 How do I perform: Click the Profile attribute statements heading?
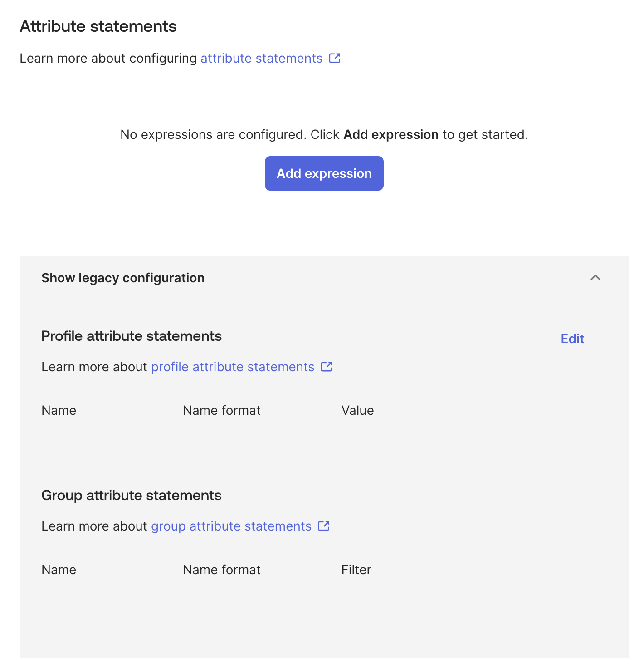[x=132, y=336]
